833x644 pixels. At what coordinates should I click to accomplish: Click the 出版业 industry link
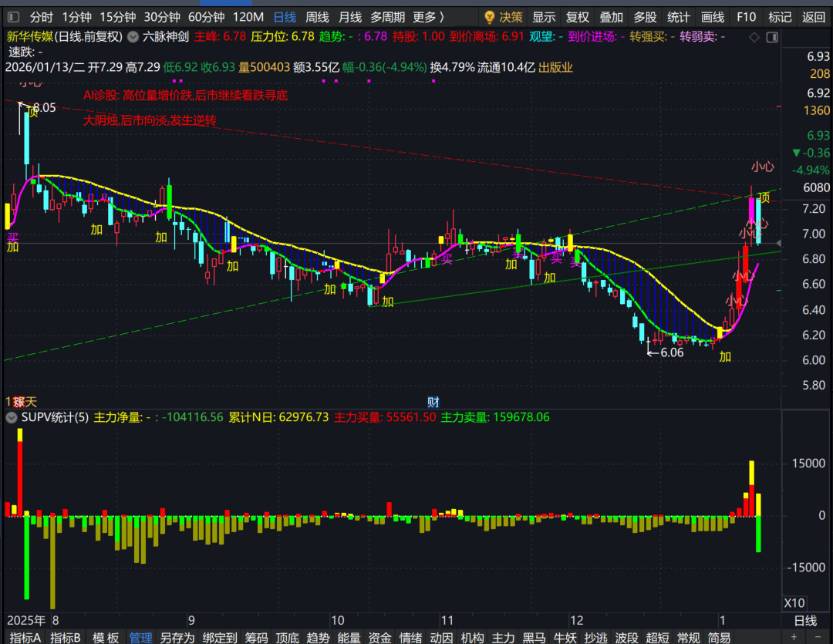pyautogui.click(x=555, y=67)
